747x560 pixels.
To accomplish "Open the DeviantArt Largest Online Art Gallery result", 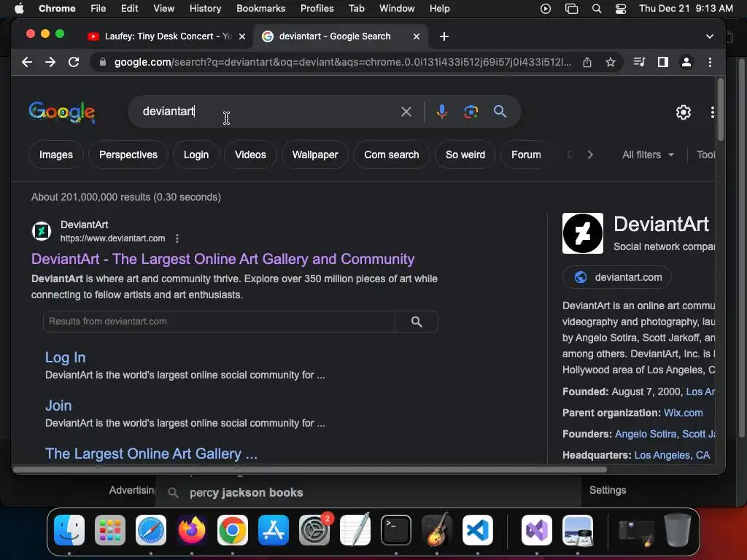I will (x=223, y=259).
